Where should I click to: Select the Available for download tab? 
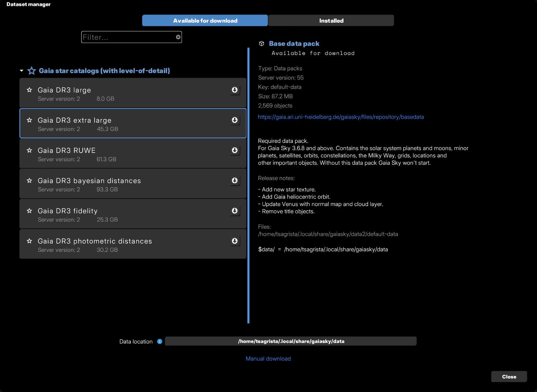coord(205,21)
